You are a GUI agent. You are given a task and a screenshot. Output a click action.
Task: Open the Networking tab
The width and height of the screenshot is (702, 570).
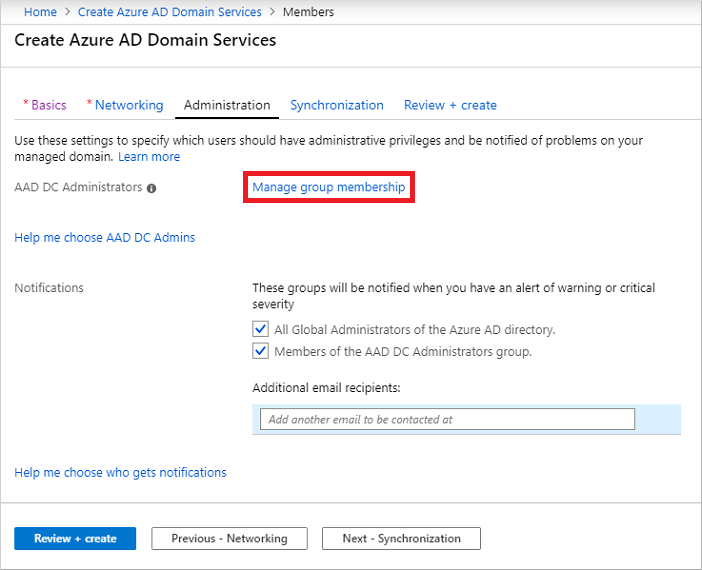(x=128, y=105)
